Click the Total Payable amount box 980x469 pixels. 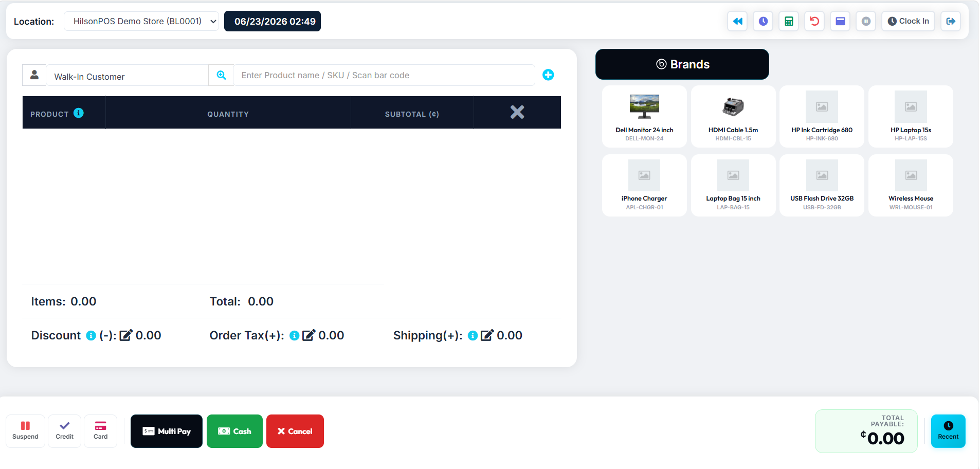(x=866, y=431)
